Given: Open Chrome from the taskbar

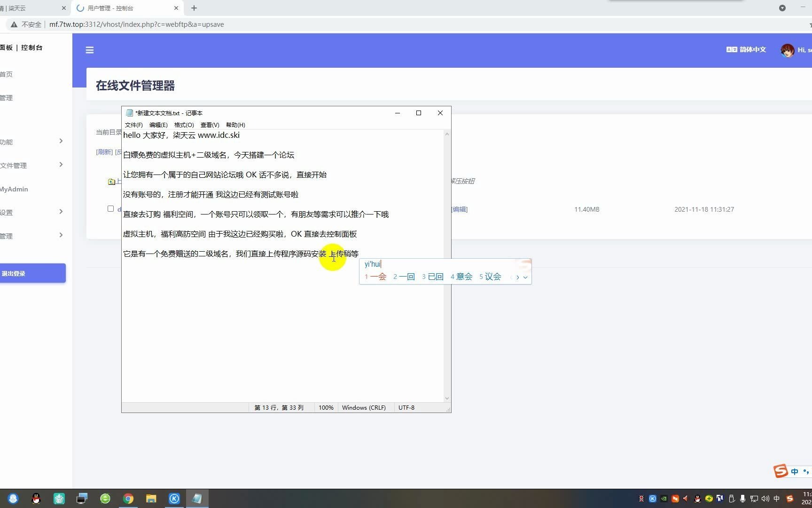Looking at the screenshot, I should (128, 498).
